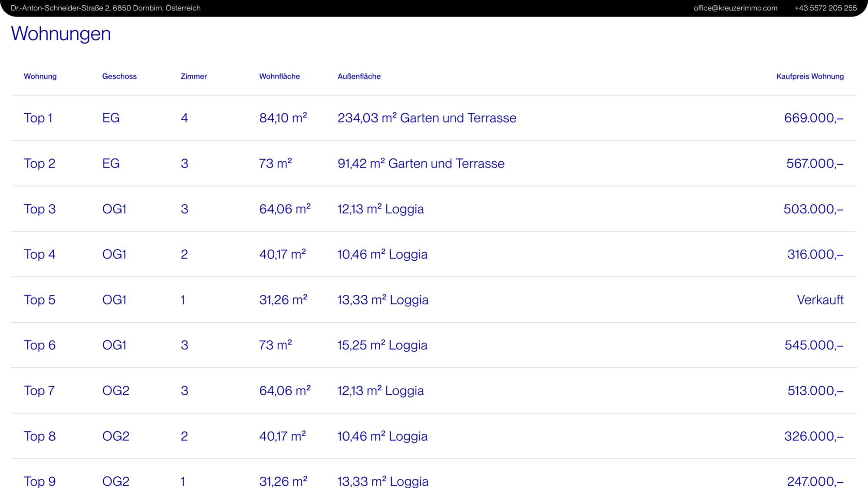
Task: Click the Dornbirn address in top bar
Action: click(x=105, y=8)
